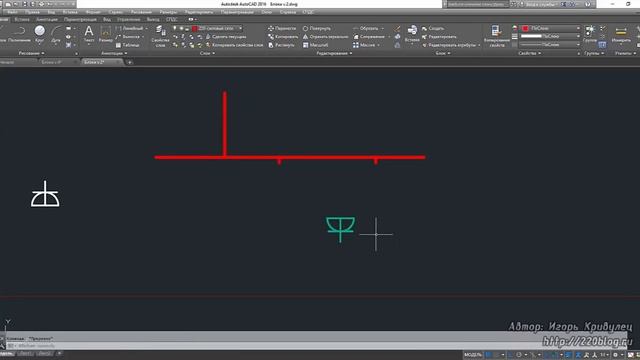The width and height of the screenshot is (640, 360).
Task: Select the Круг (circle) tool
Action: point(40,33)
